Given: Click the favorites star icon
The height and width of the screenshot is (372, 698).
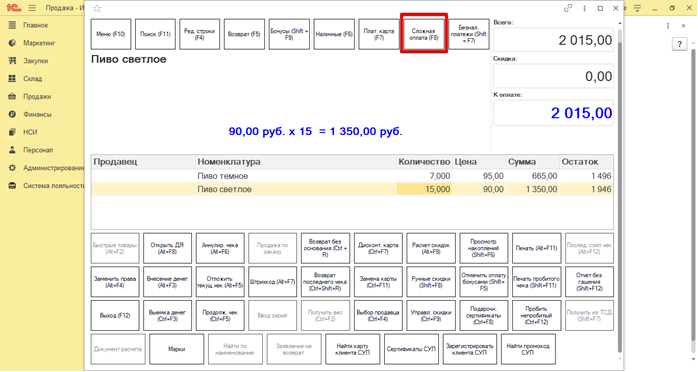Looking at the screenshot, I should (97, 8).
